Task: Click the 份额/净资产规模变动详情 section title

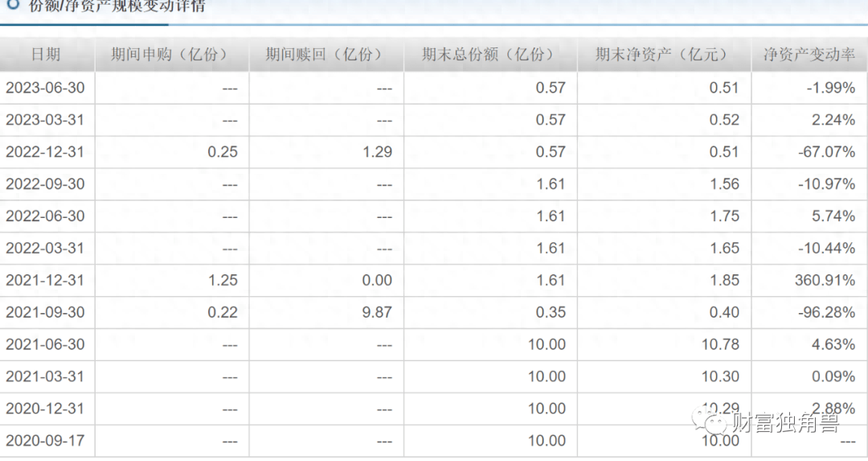Action: tap(117, 6)
